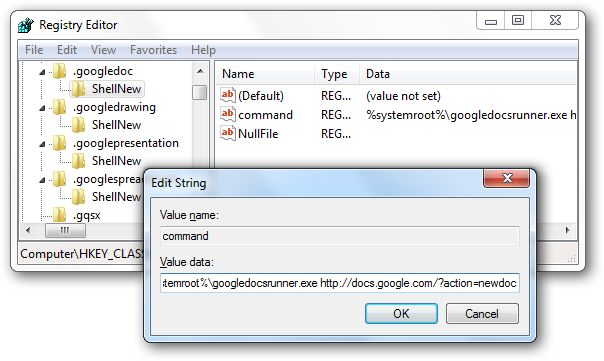This screenshot has width=604, height=361.
Task: Select the .gqsx key label
Action: point(87,215)
